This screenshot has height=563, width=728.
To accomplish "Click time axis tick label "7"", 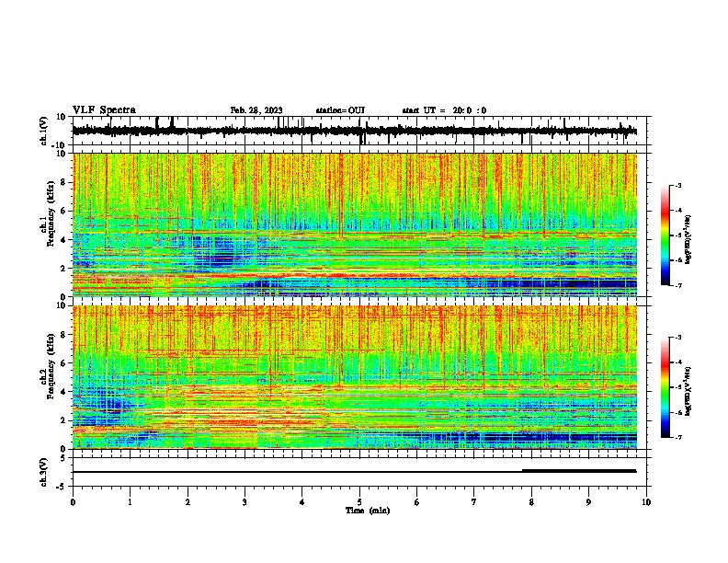I will [x=474, y=502].
